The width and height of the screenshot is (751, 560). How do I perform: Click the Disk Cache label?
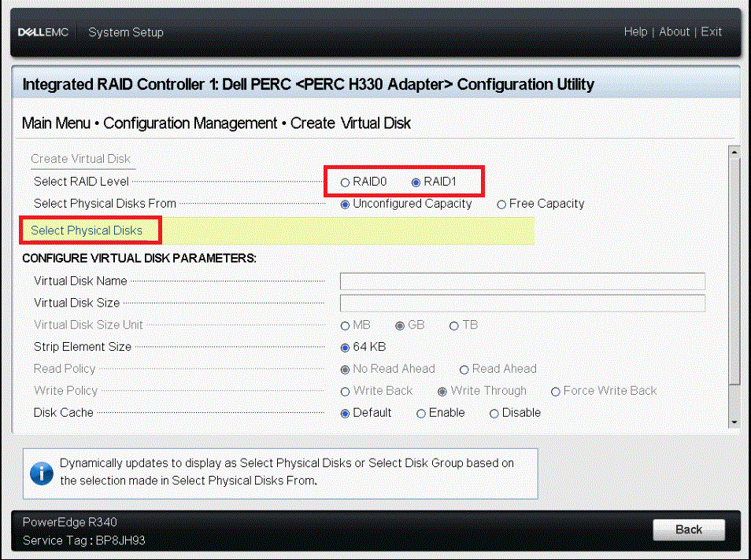(x=63, y=413)
